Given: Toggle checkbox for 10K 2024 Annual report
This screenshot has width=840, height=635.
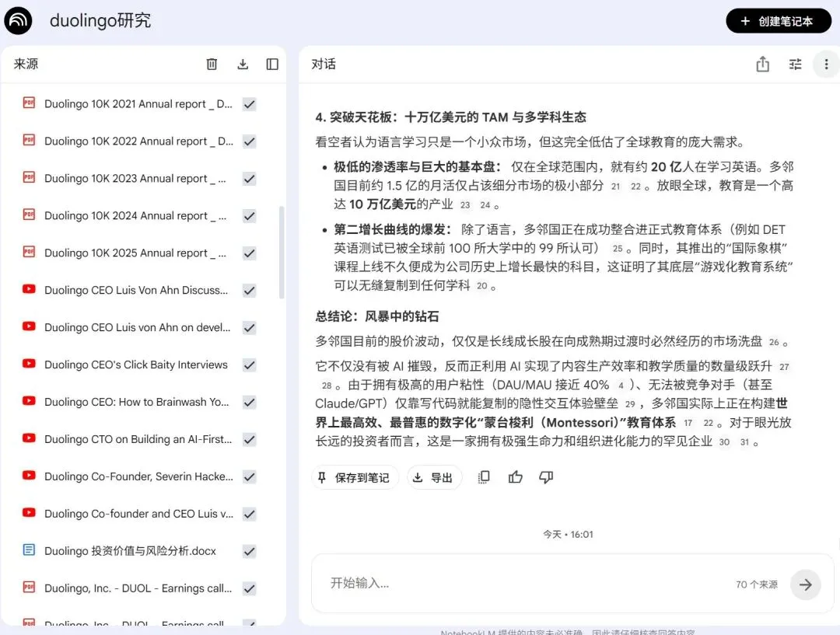Looking at the screenshot, I should (x=249, y=216).
